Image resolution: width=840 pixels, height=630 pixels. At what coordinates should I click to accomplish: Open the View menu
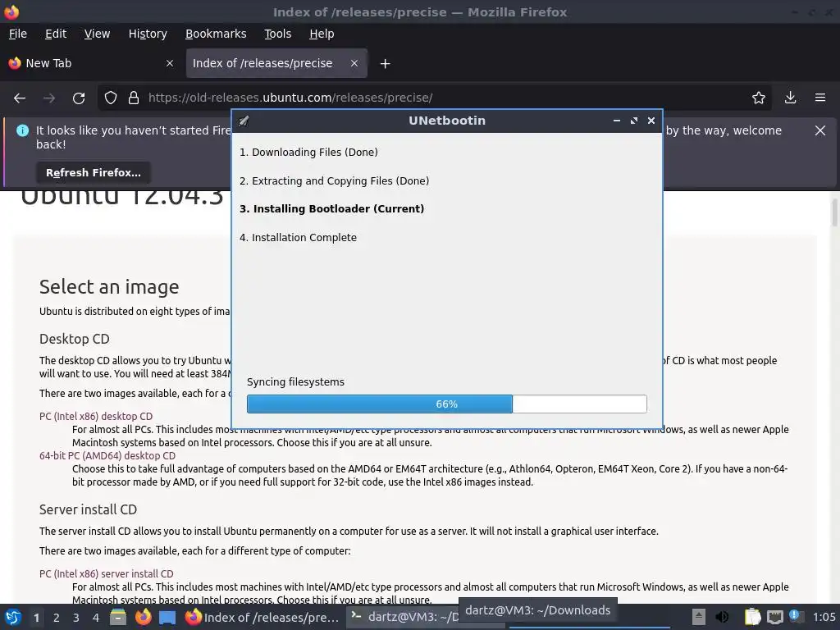pyautogui.click(x=97, y=34)
